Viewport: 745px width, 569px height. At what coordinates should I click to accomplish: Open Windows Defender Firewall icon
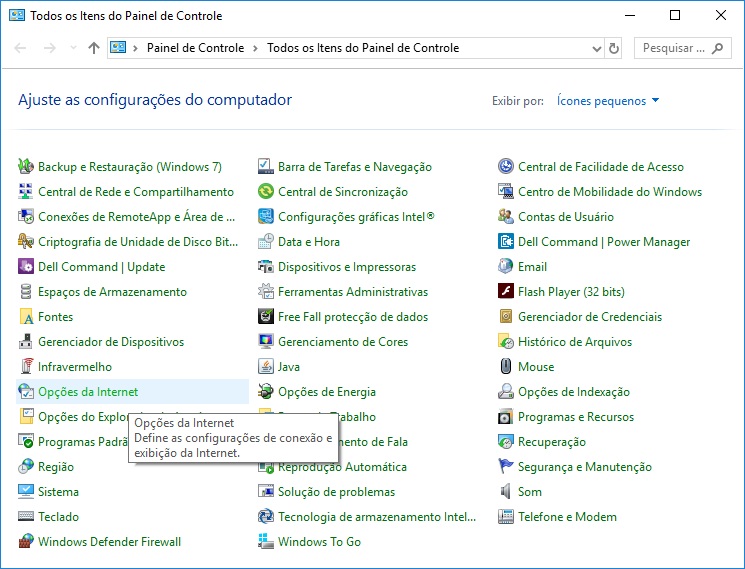click(26, 541)
